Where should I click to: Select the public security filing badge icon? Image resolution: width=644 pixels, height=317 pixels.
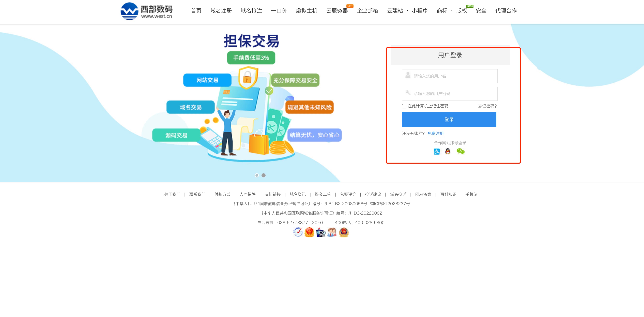[x=344, y=232]
